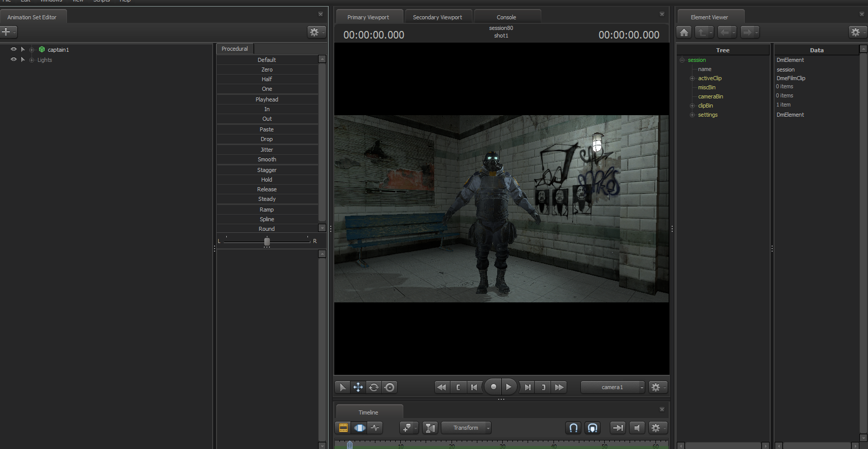Expand the Lights group
The height and width of the screenshot is (449, 868).
tap(32, 60)
